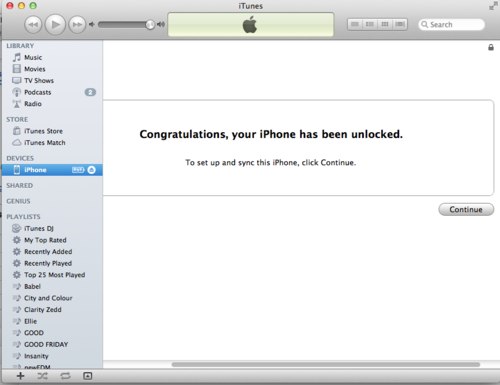Screen dimensions: 500x385
Task: Click the iPhone battery indicator icon
Action: tap(78, 170)
